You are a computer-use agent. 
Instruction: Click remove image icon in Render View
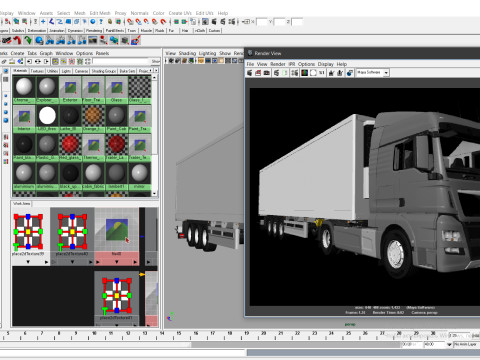pos(340,73)
